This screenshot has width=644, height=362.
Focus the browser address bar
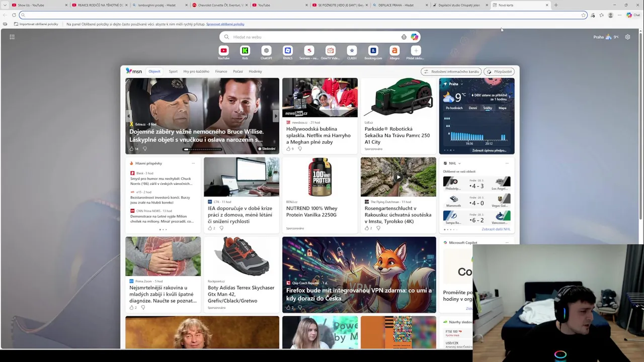(302, 15)
